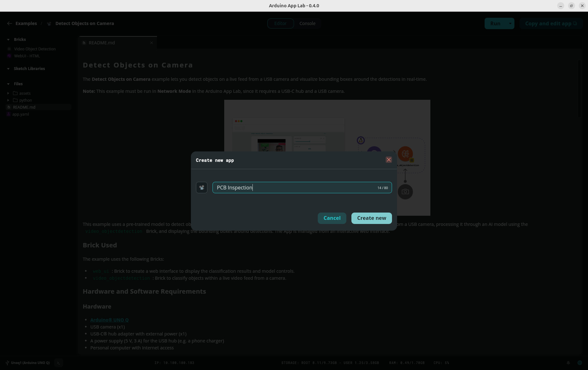588x370 pixels.
Task: Select the WebUI - HTML brick
Action: point(27,56)
